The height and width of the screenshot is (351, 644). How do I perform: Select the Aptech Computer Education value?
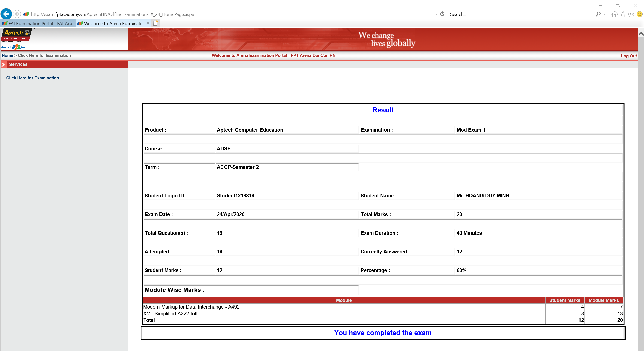click(250, 130)
